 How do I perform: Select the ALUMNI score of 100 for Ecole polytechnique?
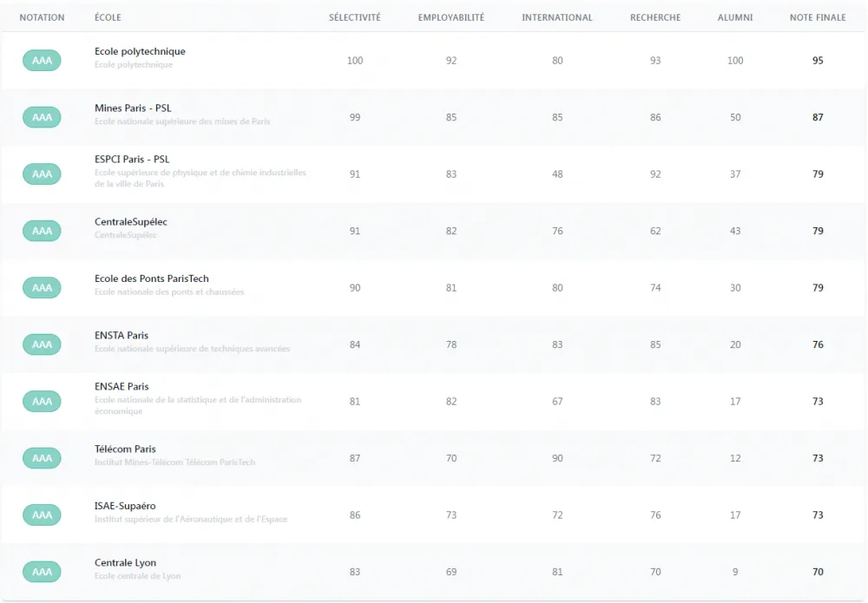734,60
